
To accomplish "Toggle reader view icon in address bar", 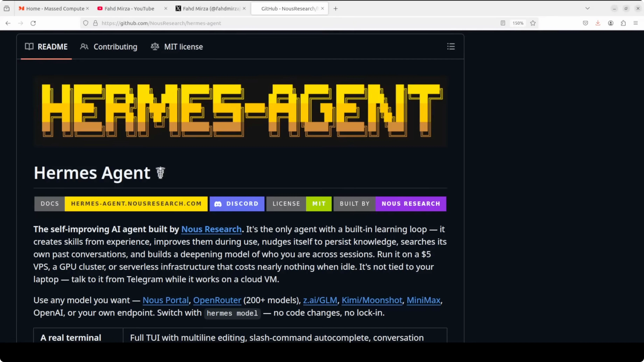I will (503, 23).
